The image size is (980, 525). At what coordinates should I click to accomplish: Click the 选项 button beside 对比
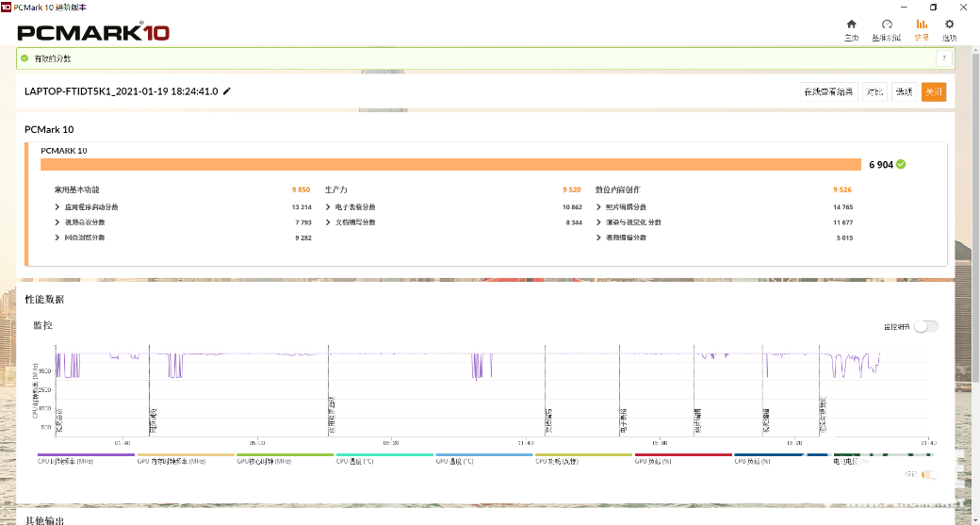[x=904, y=91]
